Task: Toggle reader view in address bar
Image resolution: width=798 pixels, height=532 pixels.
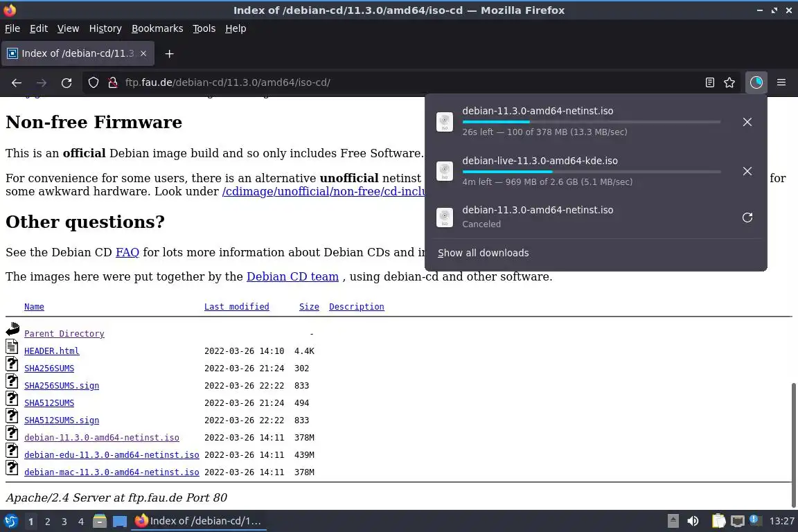Action: tap(710, 82)
